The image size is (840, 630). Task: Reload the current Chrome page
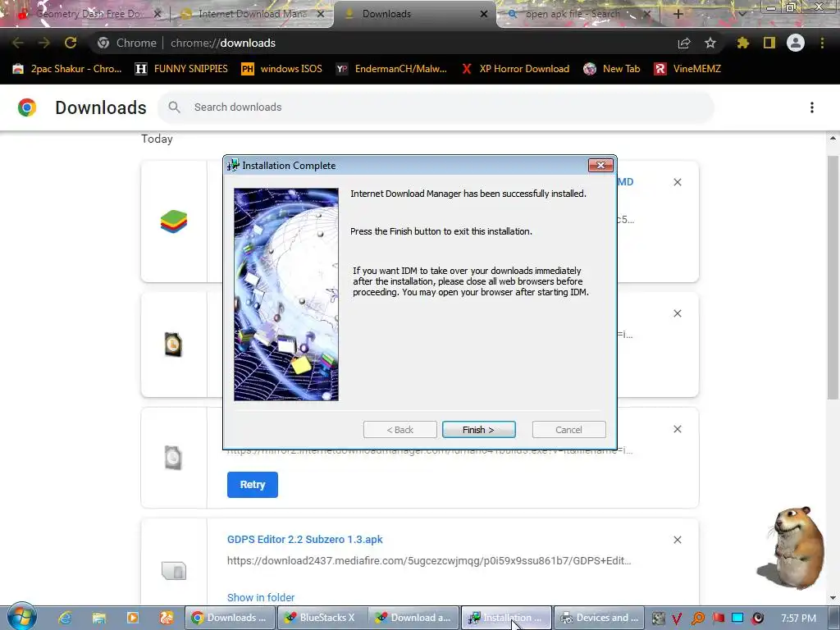[x=71, y=43]
